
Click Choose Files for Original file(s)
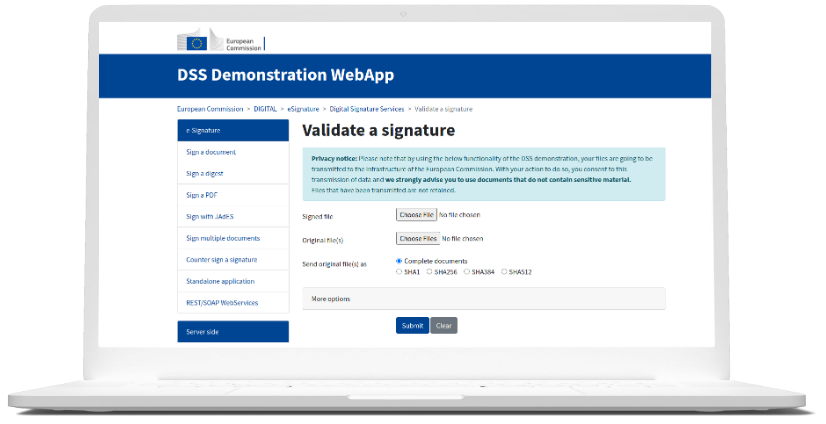(418, 239)
